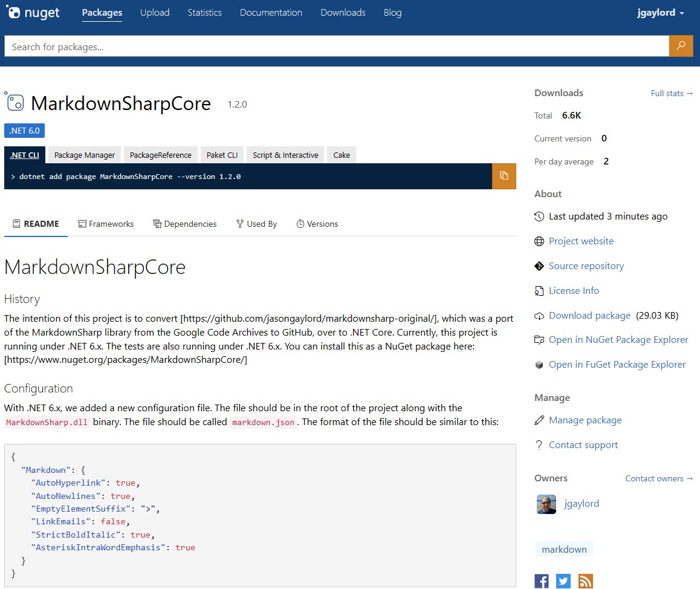Click the globe icon beside Project website

[x=539, y=241]
